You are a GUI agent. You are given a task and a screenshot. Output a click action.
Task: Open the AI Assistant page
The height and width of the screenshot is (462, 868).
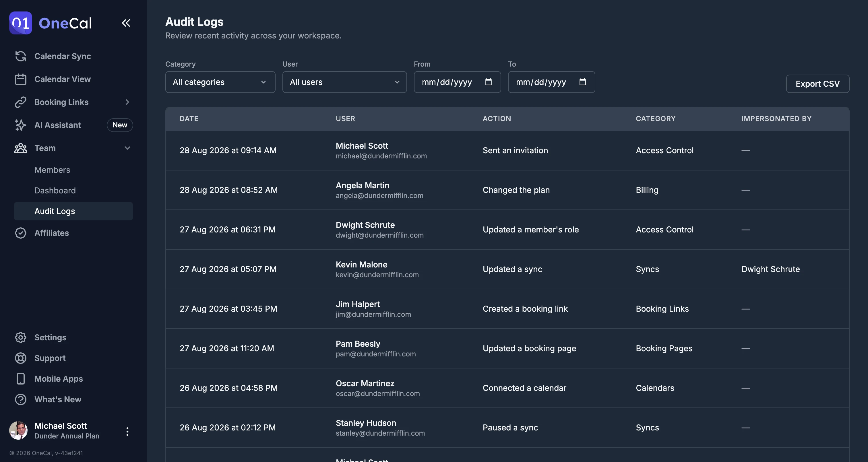pos(58,125)
